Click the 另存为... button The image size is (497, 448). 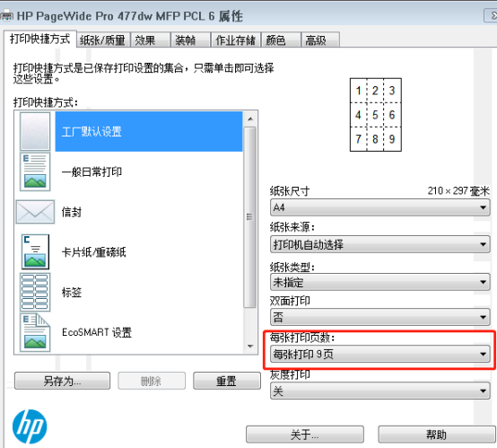(62, 381)
